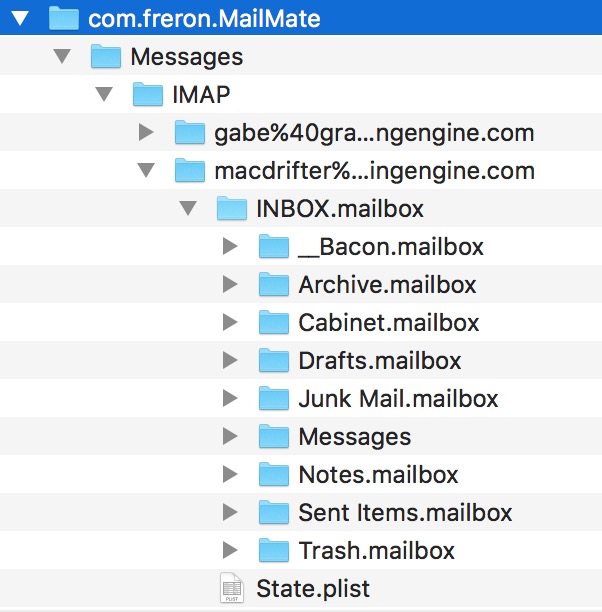The height and width of the screenshot is (612, 602).
Task: Select the Cabinet.mailbox name
Action: (388, 322)
